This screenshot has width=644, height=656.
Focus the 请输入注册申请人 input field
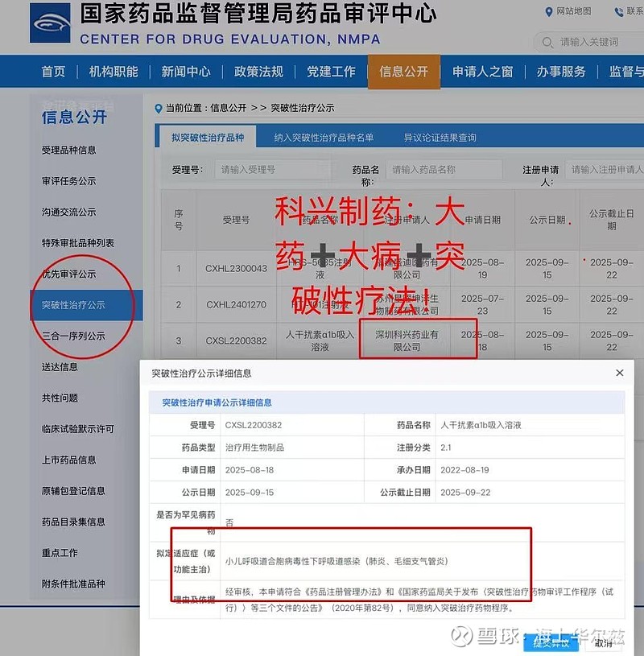tap(605, 170)
